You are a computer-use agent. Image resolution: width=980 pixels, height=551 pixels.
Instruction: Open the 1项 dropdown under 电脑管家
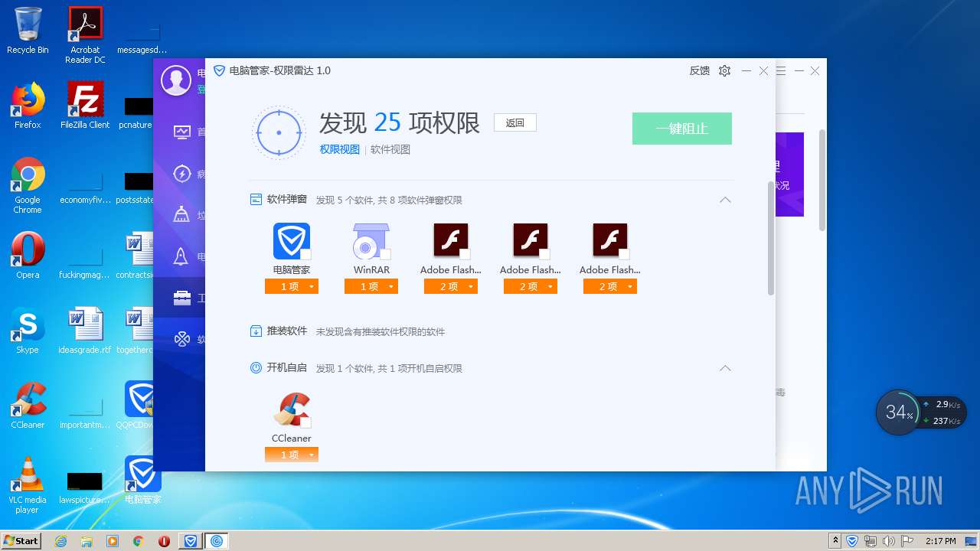click(x=292, y=286)
